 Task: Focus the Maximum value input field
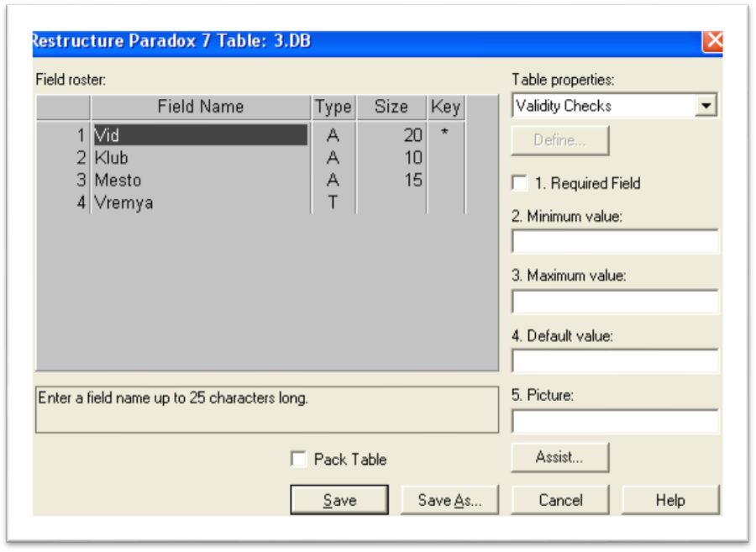pos(615,302)
